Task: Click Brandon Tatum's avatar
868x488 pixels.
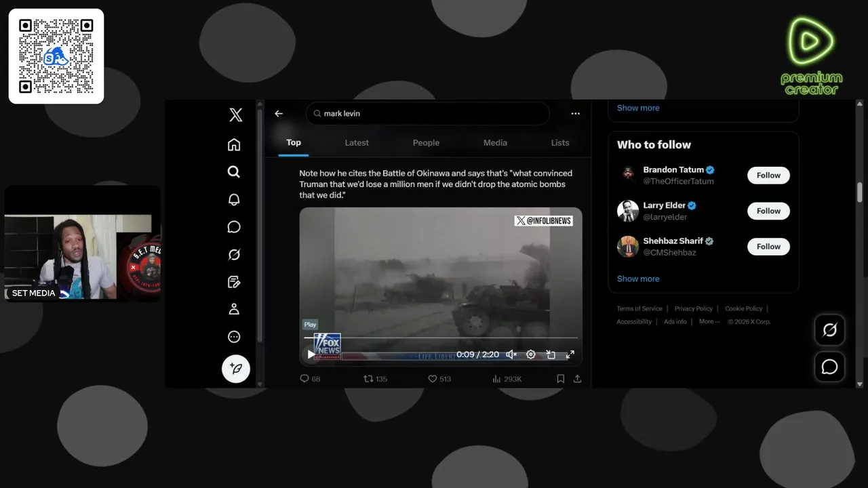Action: (x=628, y=176)
